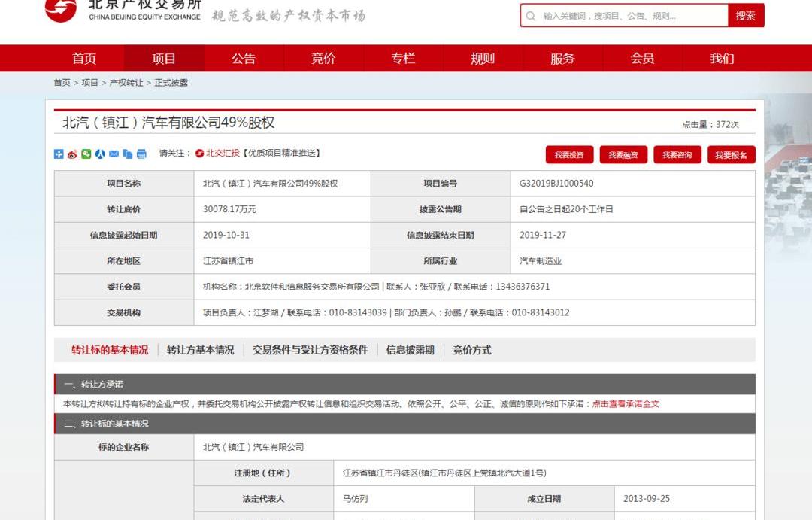Open the 项目 navigation menu
Screen dimensions: 812x520
(x=164, y=59)
